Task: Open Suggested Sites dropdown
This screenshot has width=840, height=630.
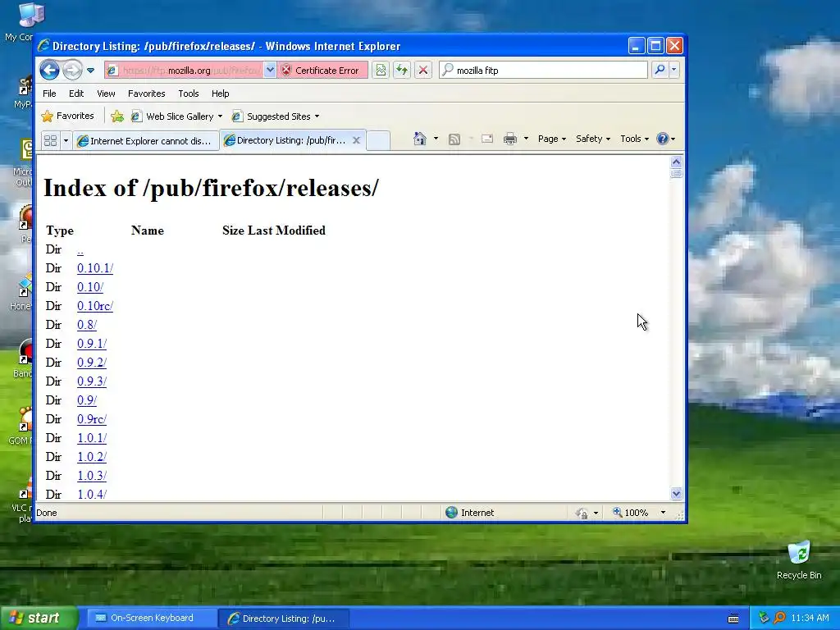Action: pyautogui.click(x=276, y=116)
